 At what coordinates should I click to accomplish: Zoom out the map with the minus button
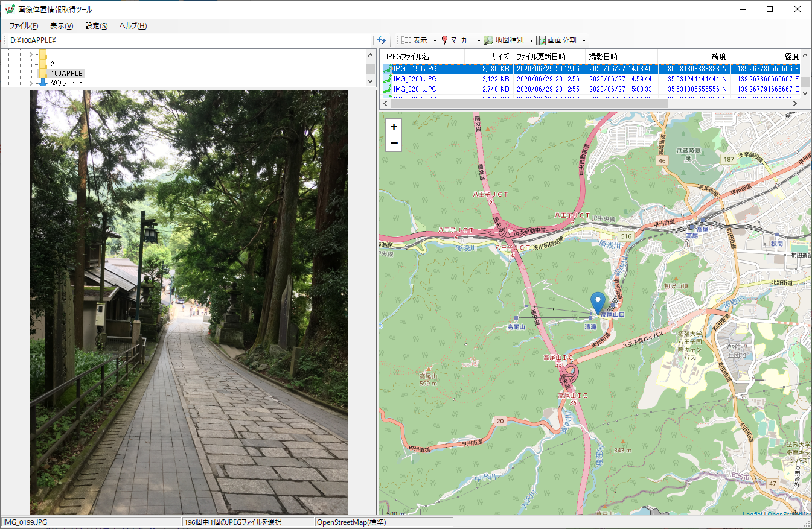point(394,143)
